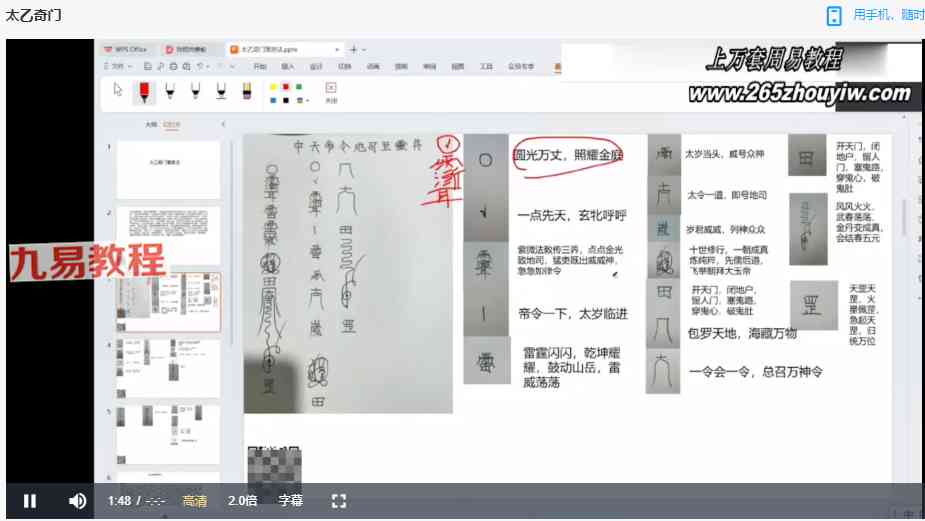
Task: Select the arrow cursor pointer tool
Action: pos(118,91)
